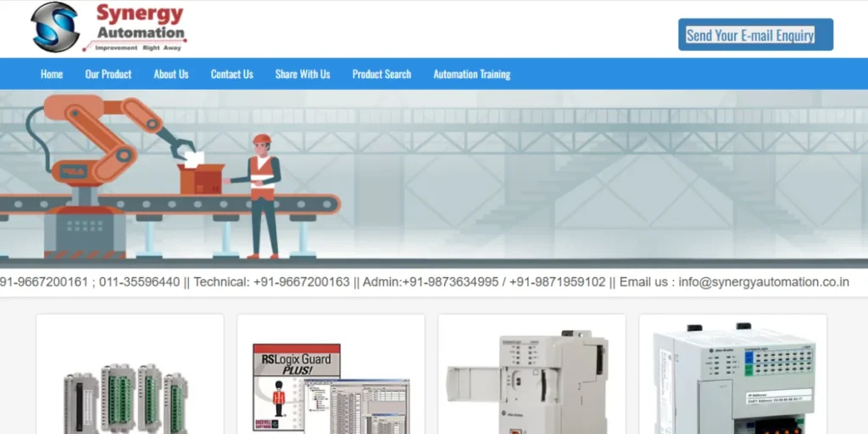Open the Contact Us page
This screenshot has height=434, width=868.
[x=232, y=74]
